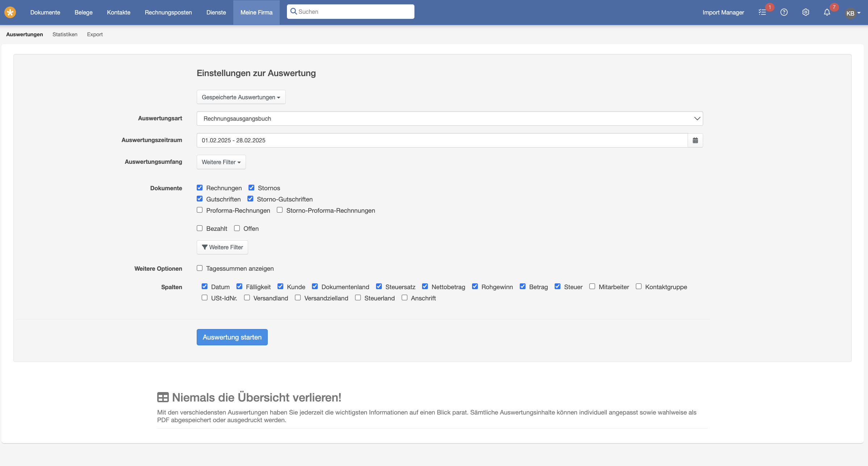Uncheck the Rechnungen checkbox

[x=200, y=188]
